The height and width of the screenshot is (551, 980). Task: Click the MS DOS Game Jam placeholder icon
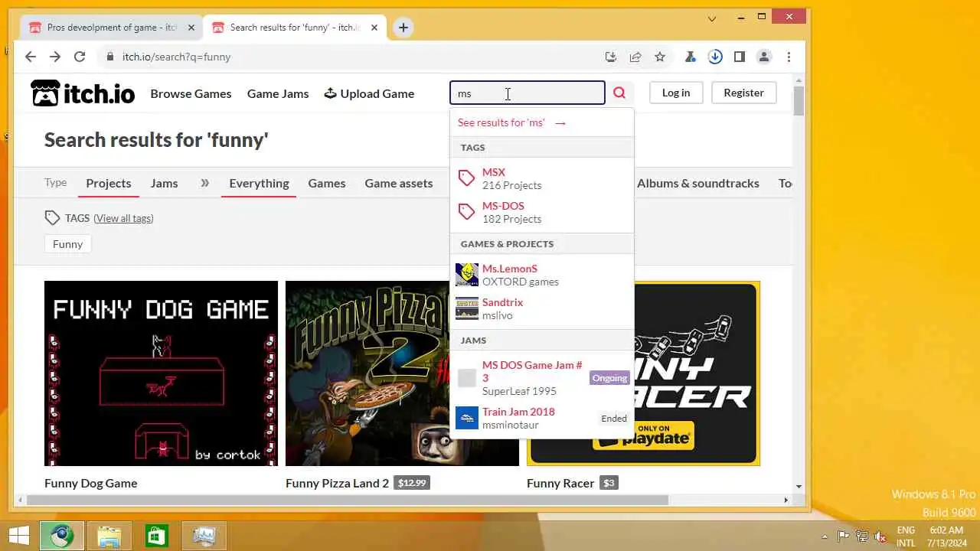pyautogui.click(x=467, y=378)
